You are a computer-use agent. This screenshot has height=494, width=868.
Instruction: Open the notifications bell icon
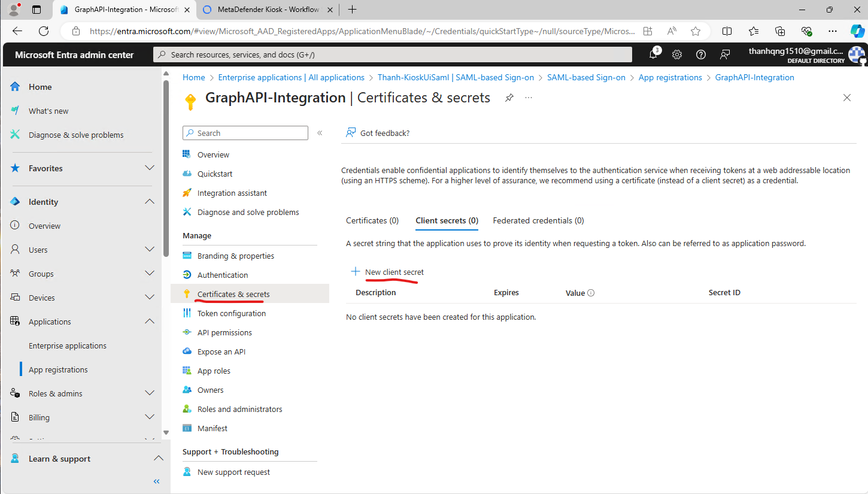pos(653,54)
